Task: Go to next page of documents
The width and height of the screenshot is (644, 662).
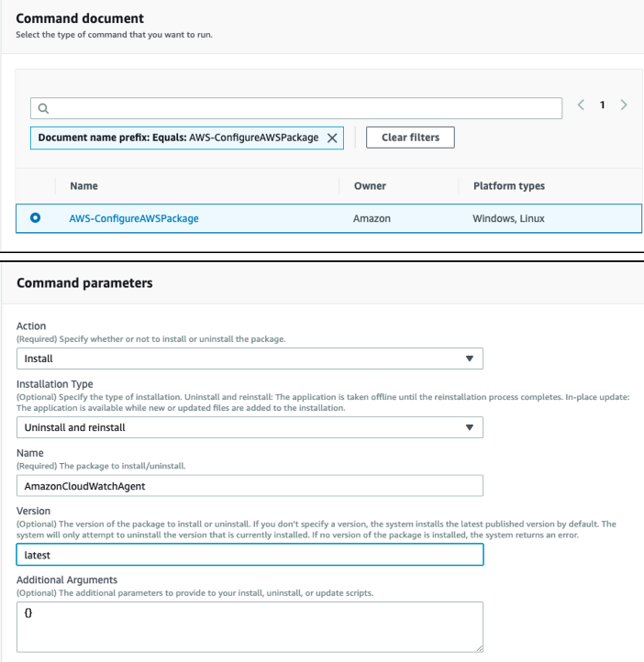Action: pyautogui.click(x=624, y=105)
